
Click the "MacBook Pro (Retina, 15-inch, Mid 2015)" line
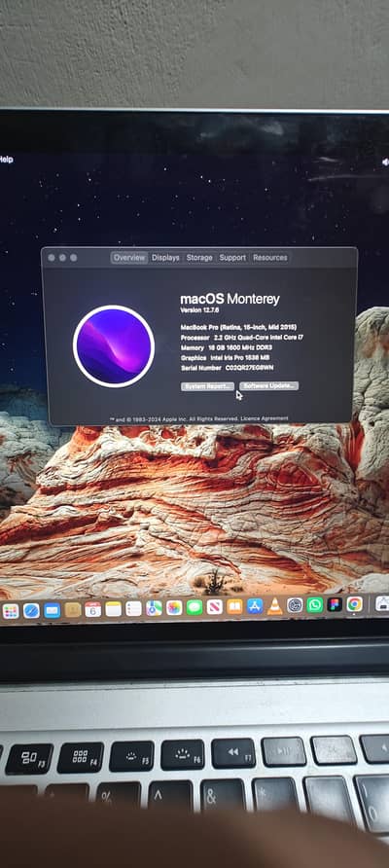[x=238, y=327]
